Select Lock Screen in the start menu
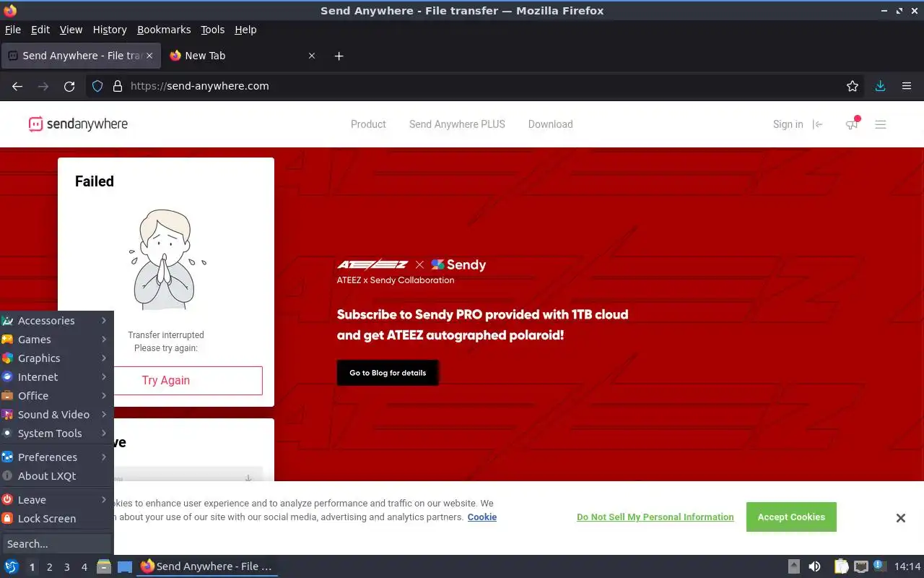Screen dimensions: 924x578 tap(56, 519)
